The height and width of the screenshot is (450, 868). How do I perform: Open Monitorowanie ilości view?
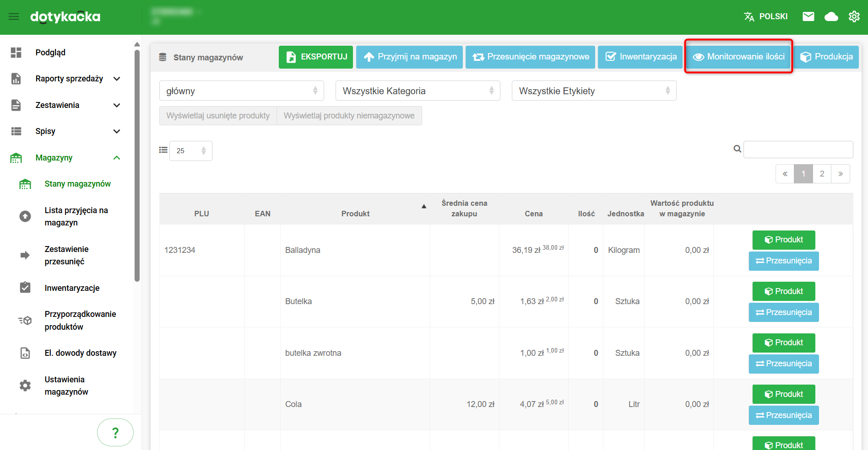[738, 57]
